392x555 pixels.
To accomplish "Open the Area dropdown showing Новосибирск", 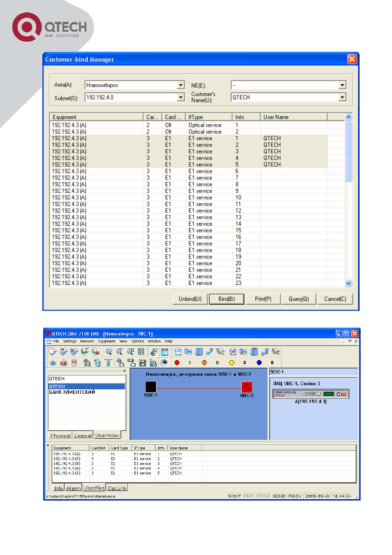I will coord(181,85).
